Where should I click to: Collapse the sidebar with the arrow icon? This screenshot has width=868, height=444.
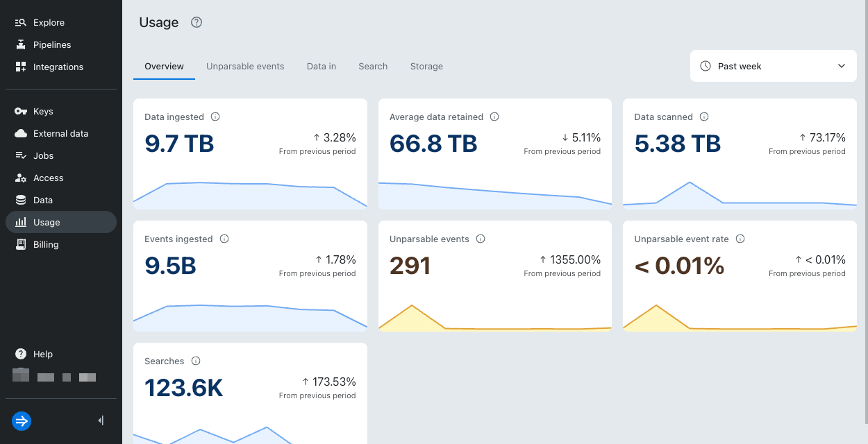tap(101, 420)
